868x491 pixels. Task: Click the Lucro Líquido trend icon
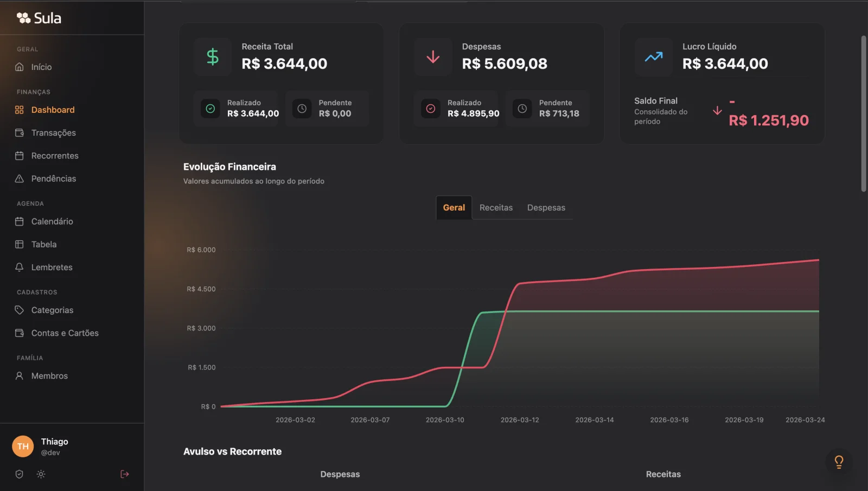653,56
